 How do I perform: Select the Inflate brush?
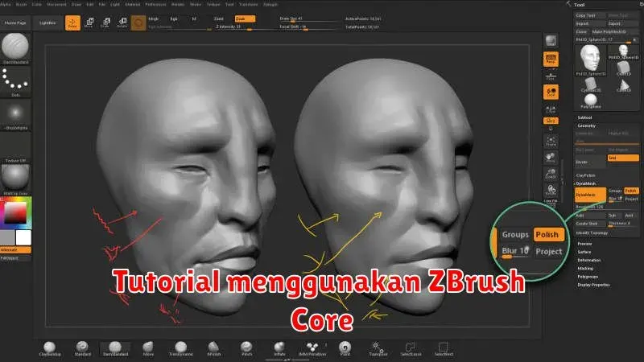[x=279, y=349]
